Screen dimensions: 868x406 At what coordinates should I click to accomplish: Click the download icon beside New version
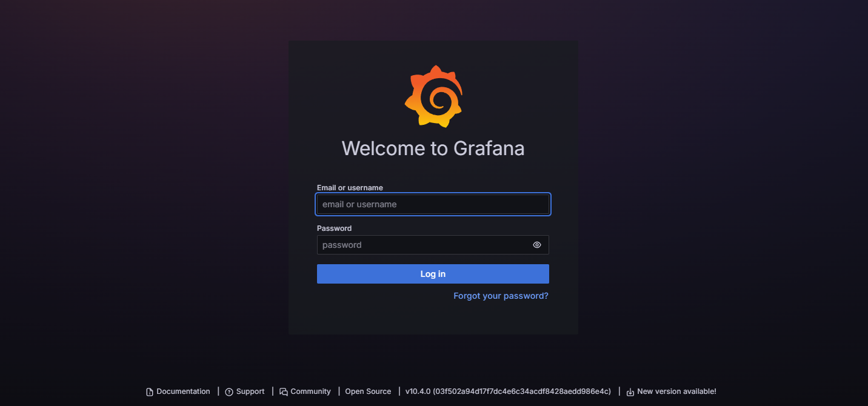point(630,392)
